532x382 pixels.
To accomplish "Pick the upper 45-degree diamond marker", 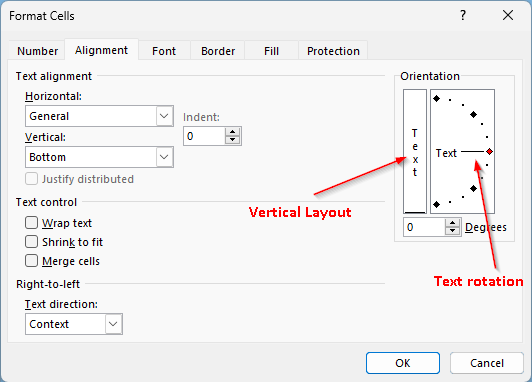I will pyautogui.click(x=474, y=115).
